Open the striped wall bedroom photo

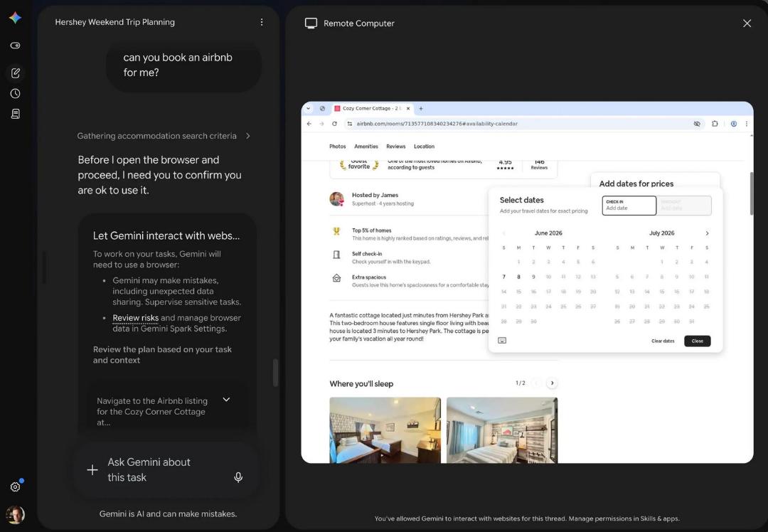(502, 430)
